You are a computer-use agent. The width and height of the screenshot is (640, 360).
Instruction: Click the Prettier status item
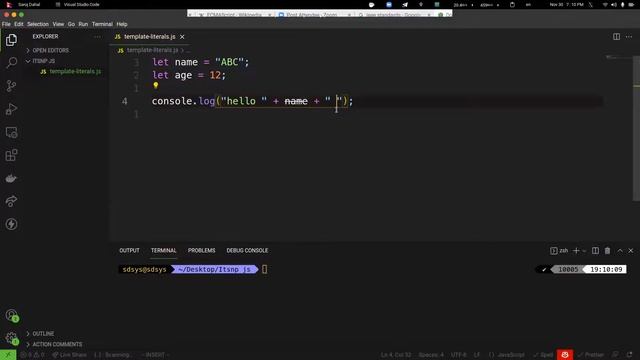(591, 355)
